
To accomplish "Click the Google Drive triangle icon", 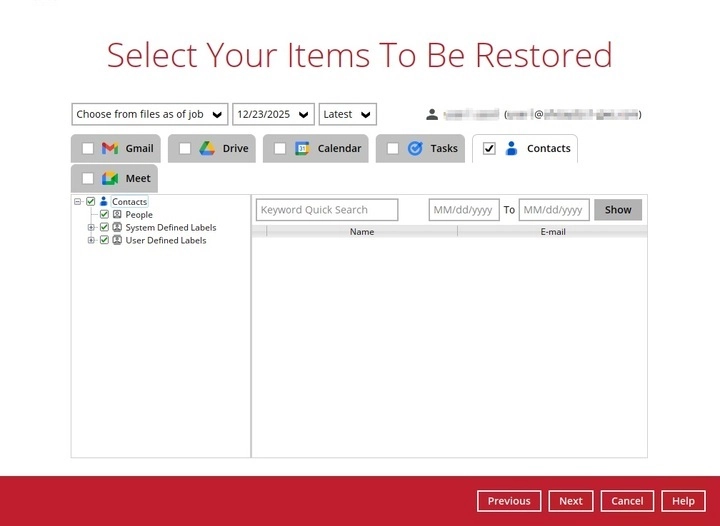I will coord(207,149).
